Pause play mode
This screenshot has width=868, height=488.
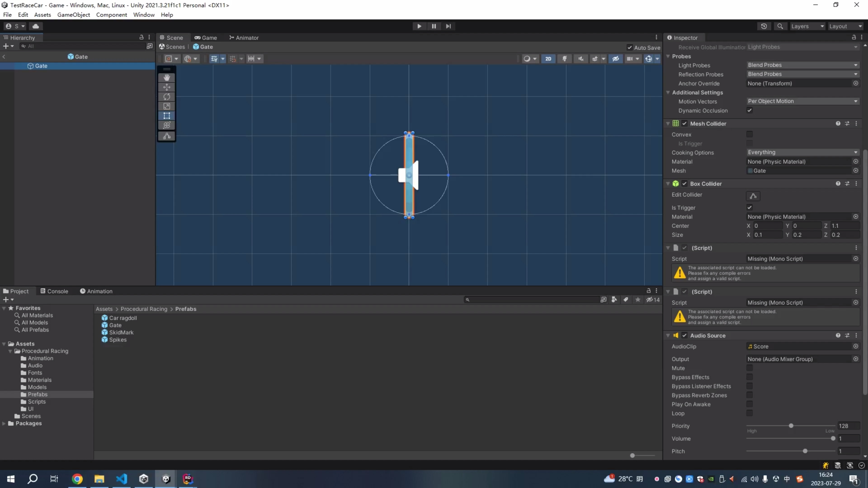coord(434,26)
